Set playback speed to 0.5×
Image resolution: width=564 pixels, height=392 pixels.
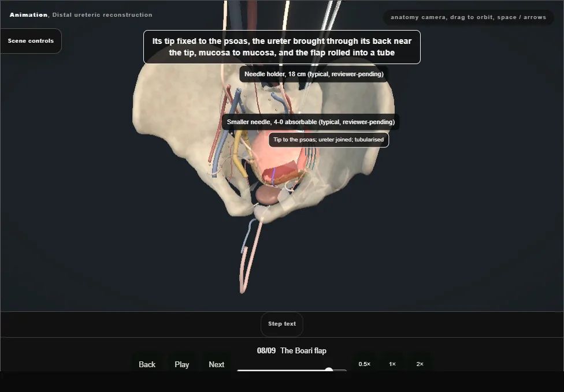[365, 364]
